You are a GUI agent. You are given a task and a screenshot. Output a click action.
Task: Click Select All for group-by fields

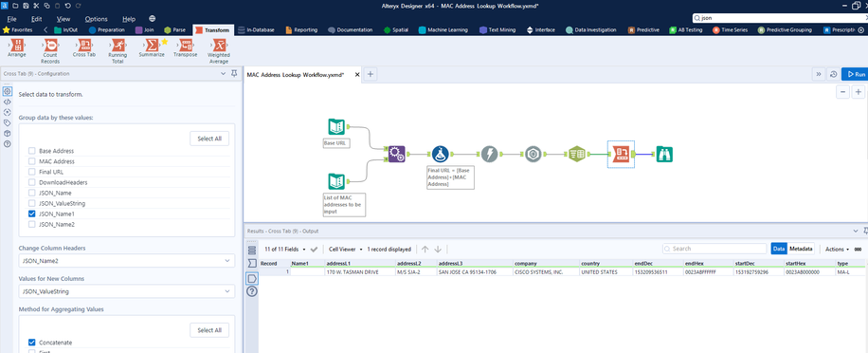(209, 139)
